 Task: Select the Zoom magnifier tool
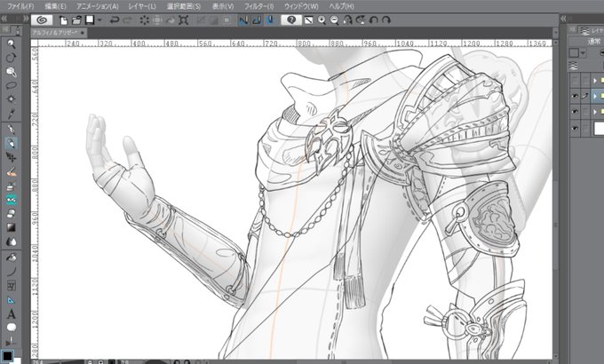coord(12,44)
